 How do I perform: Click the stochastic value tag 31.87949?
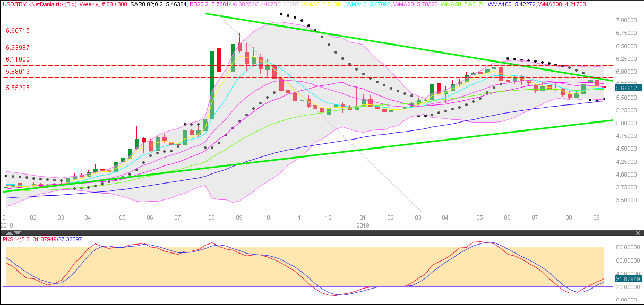point(629,279)
